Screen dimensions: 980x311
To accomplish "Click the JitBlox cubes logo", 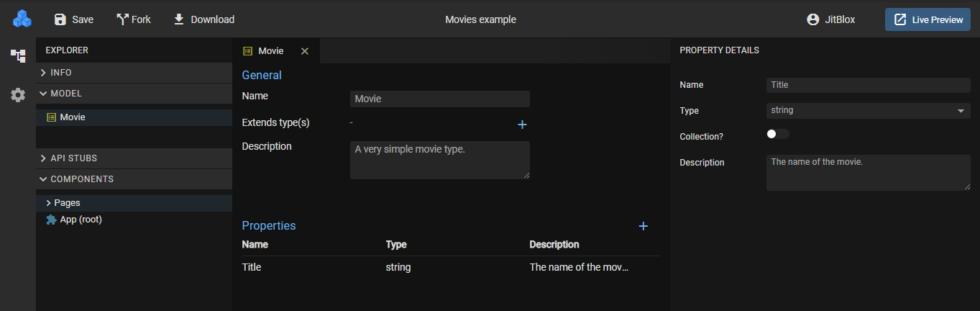I will [22, 19].
